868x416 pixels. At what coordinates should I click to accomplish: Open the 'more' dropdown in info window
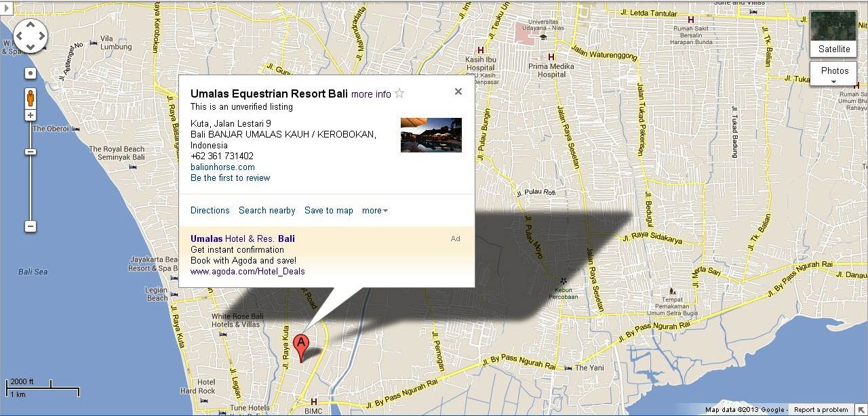pyautogui.click(x=375, y=211)
